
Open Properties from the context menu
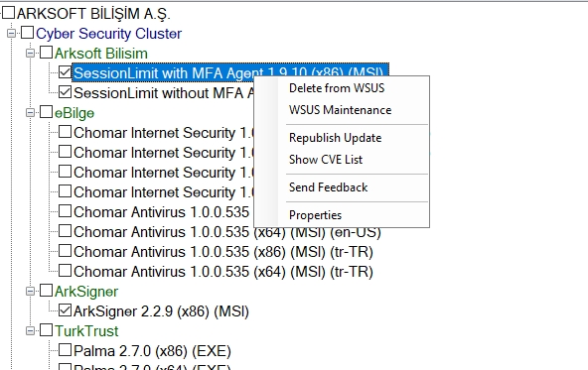tap(316, 214)
